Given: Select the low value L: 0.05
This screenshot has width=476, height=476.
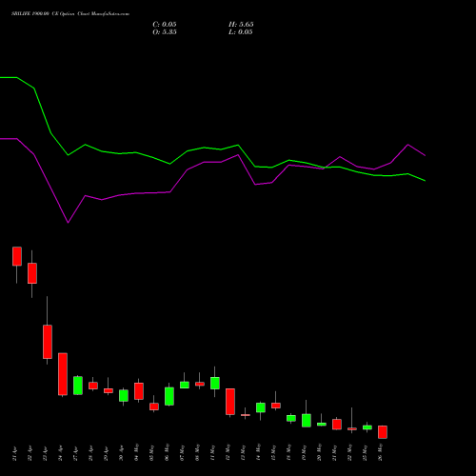Looking at the screenshot, I should tap(241, 32).
